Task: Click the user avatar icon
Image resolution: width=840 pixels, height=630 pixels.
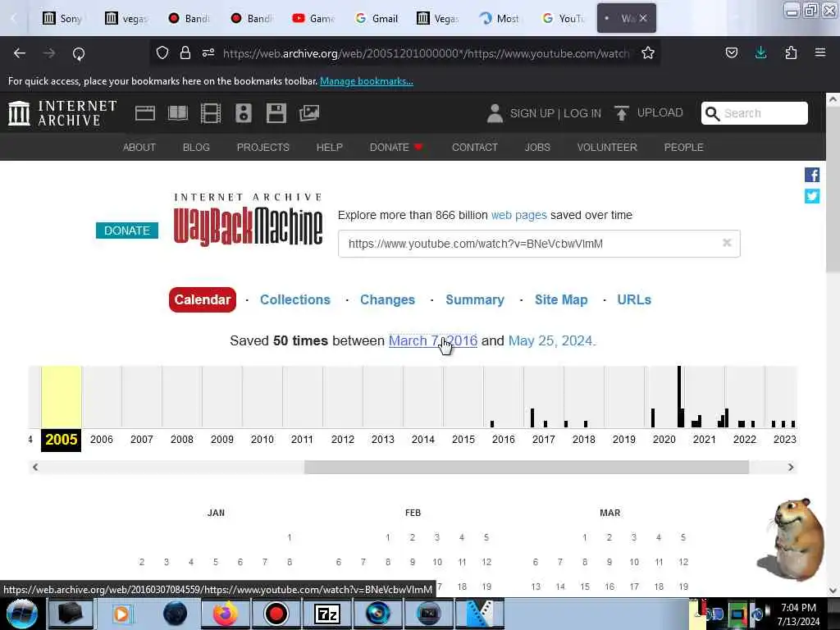Action: click(495, 113)
